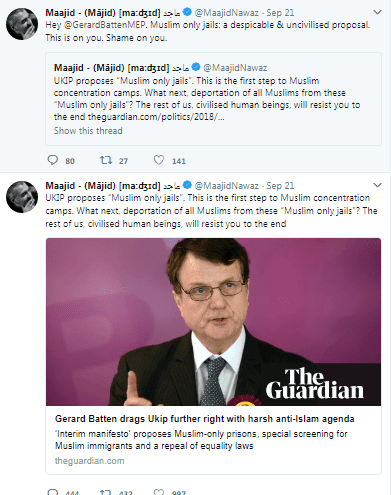
Task: Click the verified badge on the first tweet
Action: pos(187,12)
